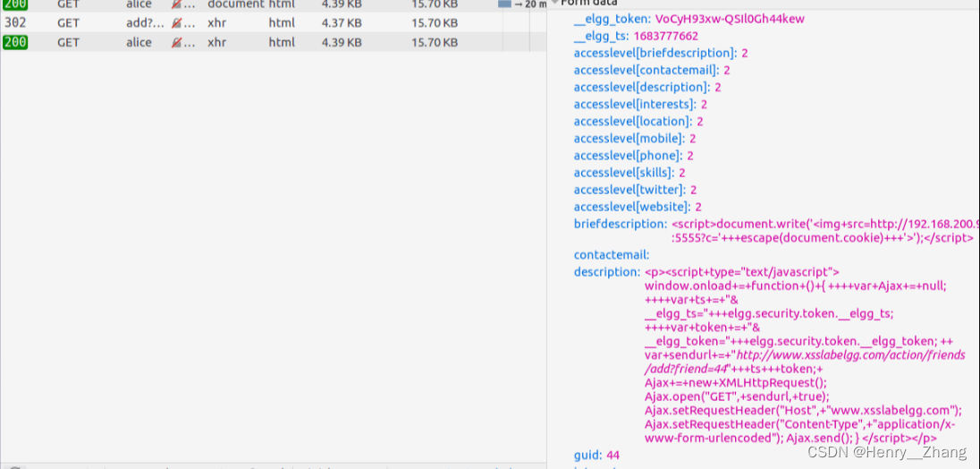The width and height of the screenshot is (980, 469).
Task: Click the __elgg_ts parameter name
Action: click(603, 37)
